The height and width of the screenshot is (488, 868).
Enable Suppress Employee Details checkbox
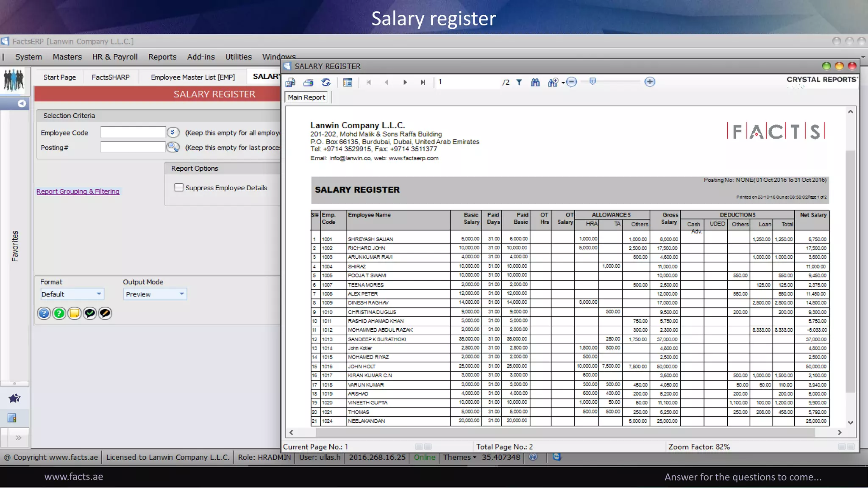click(179, 187)
